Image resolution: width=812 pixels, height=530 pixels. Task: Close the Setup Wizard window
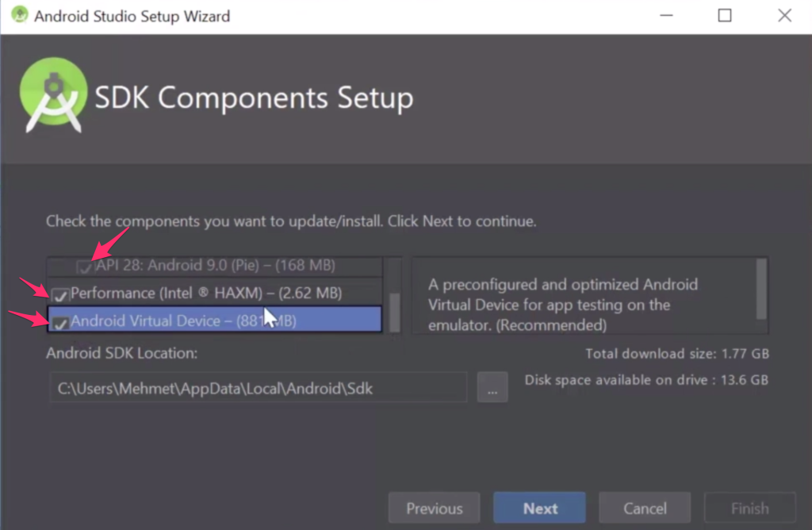click(784, 16)
